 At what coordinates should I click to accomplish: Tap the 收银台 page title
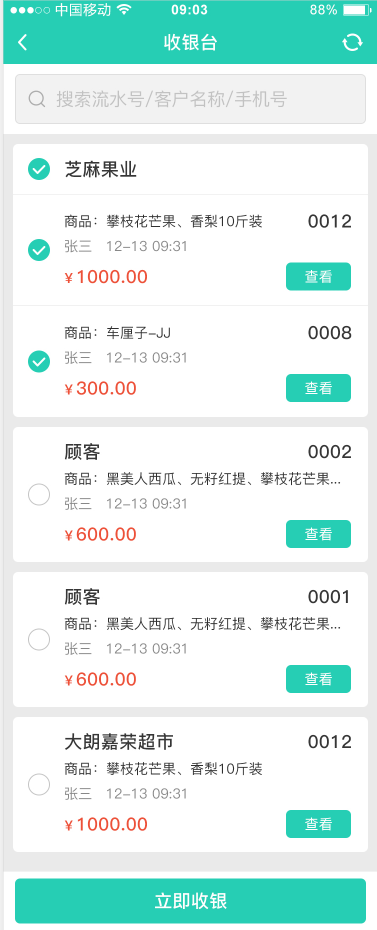click(190, 43)
